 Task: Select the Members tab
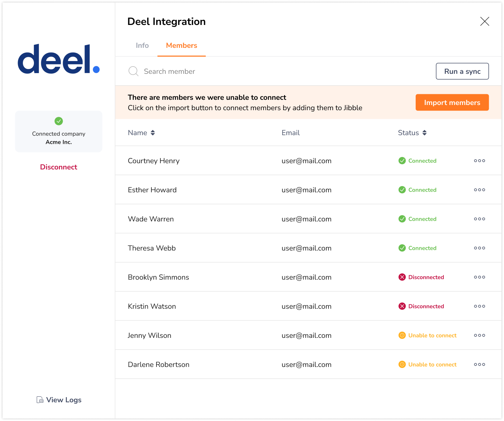click(x=182, y=45)
